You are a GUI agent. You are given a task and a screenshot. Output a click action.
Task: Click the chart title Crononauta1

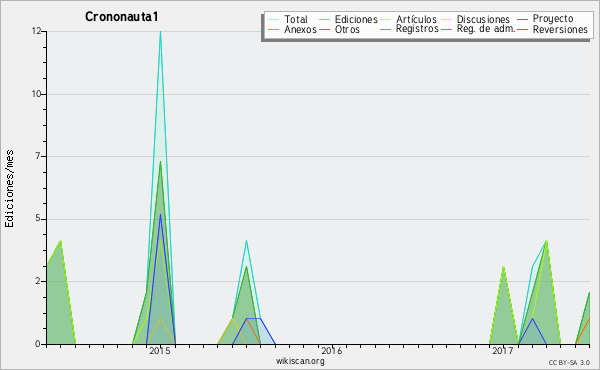pos(122,16)
